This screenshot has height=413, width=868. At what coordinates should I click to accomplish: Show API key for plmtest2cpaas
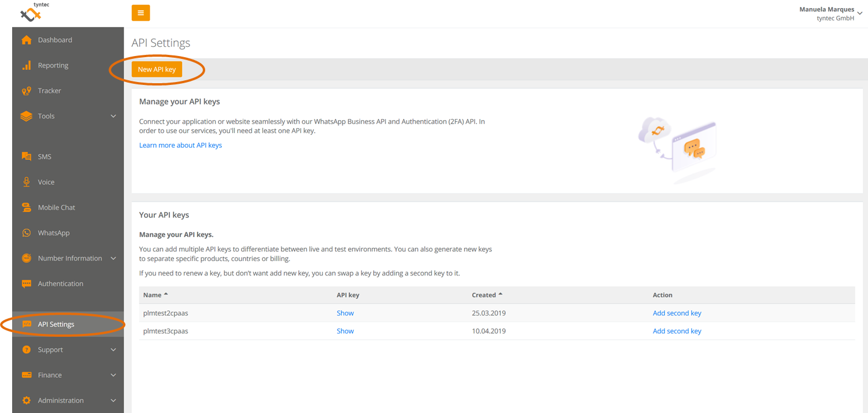click(x=345, y=313)
